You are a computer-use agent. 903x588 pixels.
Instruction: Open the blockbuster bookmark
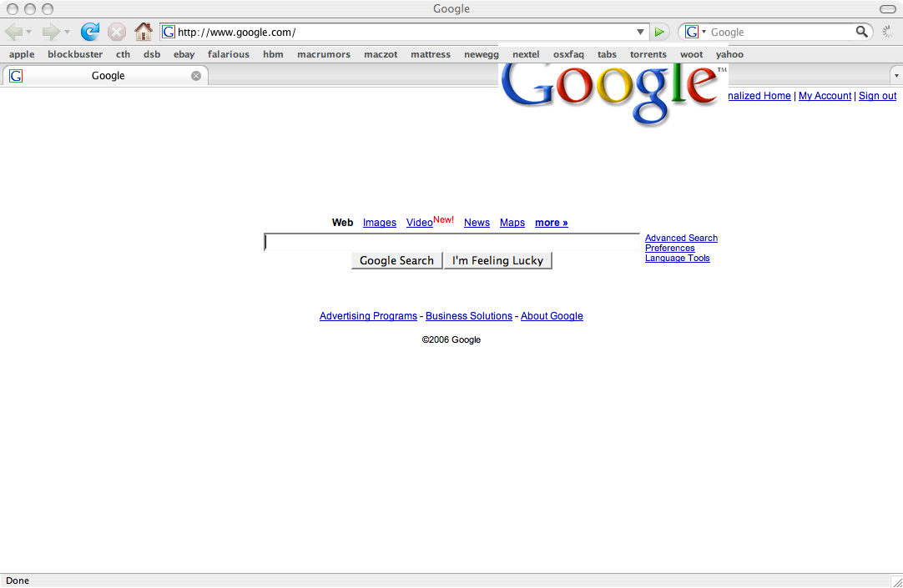point(75,54)
